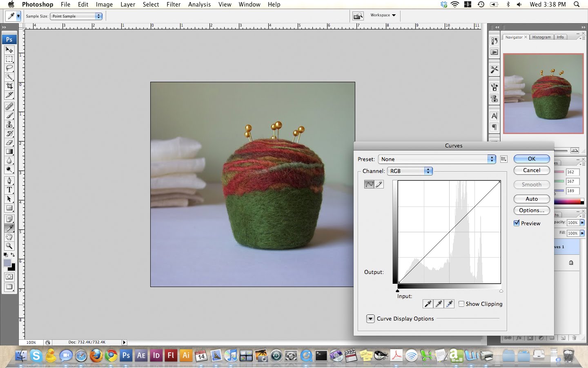Select the Move tool
588x368 pixels.
[x=9, y=50]
